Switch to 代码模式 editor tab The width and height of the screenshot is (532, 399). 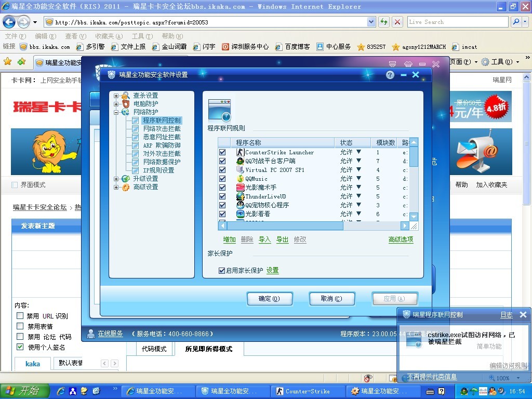click(154, 349)
